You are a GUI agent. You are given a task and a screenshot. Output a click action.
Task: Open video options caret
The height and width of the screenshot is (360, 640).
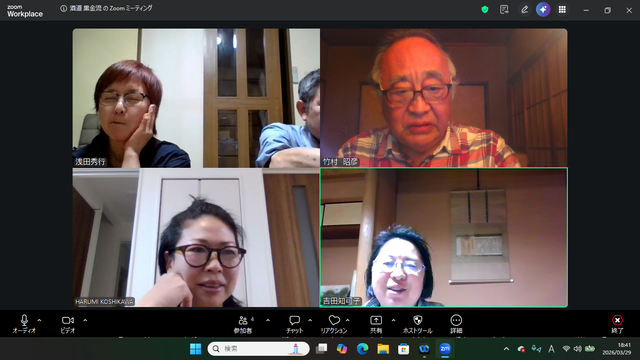click(x=85, y=320)
